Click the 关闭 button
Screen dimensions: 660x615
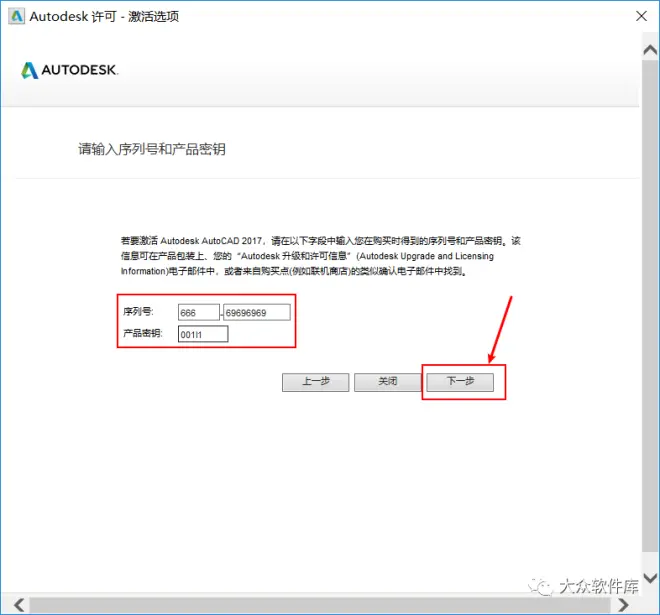[387, 382]
